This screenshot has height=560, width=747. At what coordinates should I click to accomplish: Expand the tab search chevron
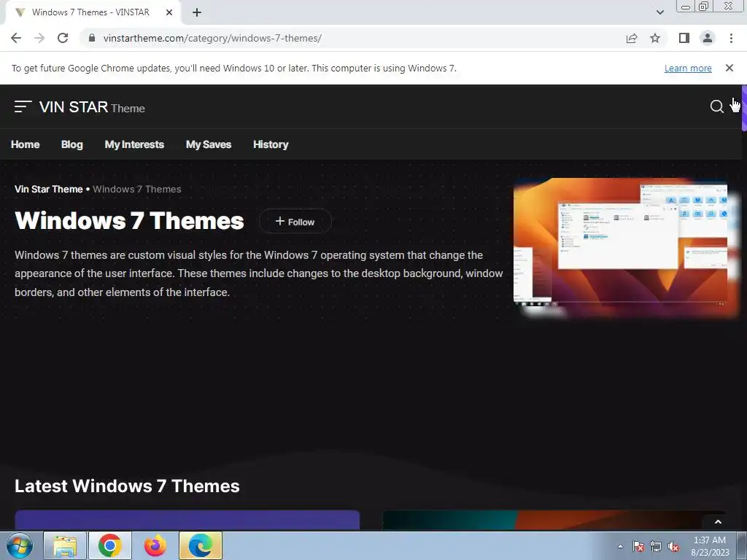(x=659, y=12)
